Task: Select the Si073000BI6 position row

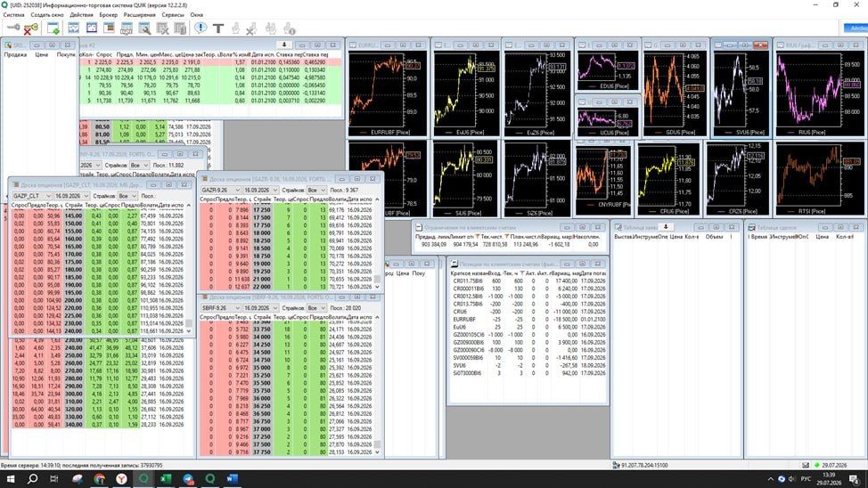Action: tap(528, 373)
